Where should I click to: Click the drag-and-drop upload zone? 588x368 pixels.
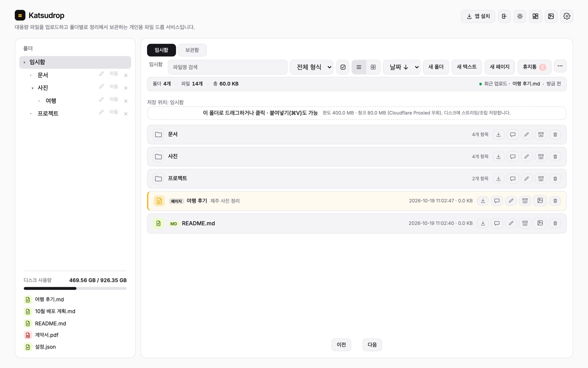click(x=357, y=113)
